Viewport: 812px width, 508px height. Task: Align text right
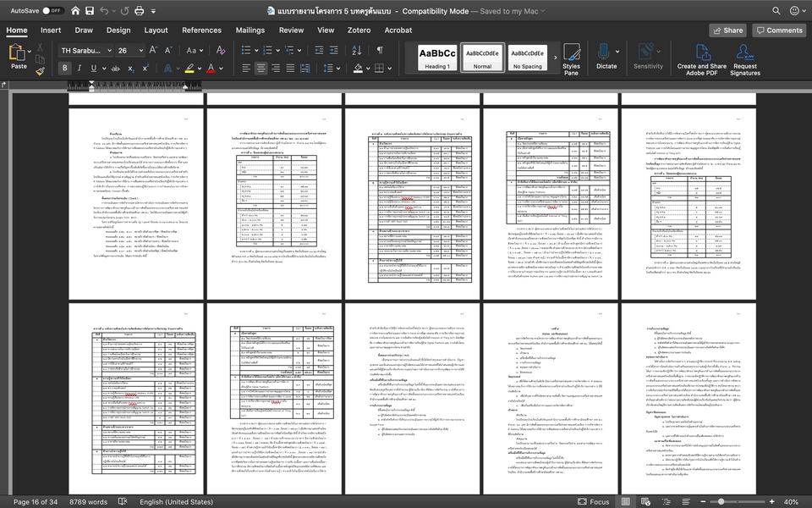pyautogui.click(x=276, y=68)
